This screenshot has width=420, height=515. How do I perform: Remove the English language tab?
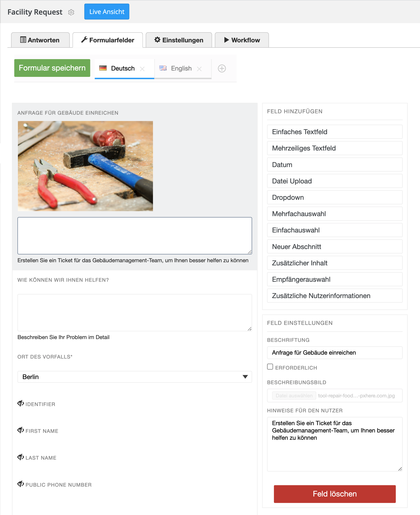tap(199, 69)
